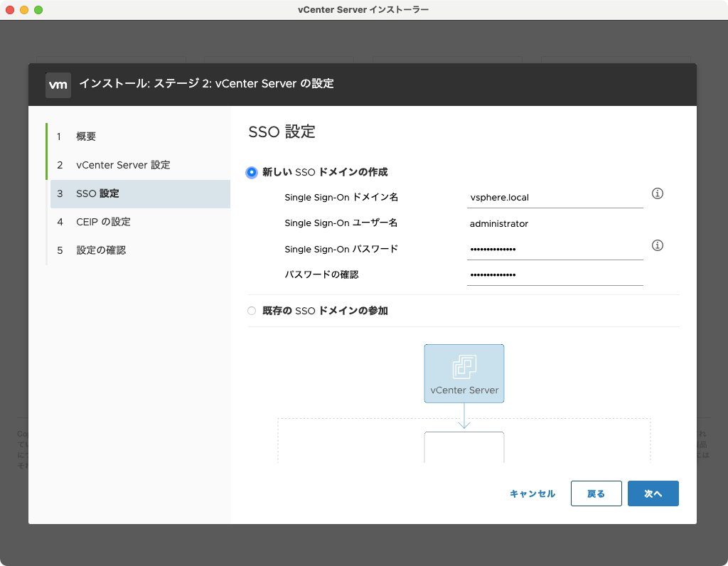This screenshot has width=728, height=566.
Task: Open info icon beside Single Sign-On password
Action: coord(657,245)
